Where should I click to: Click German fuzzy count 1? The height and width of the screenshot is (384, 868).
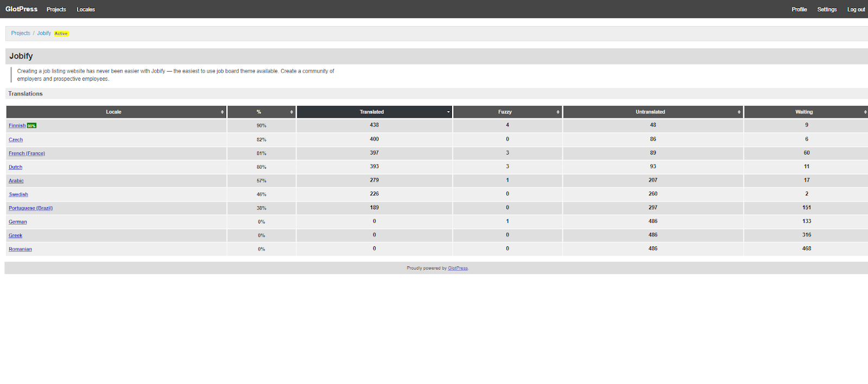[x=508, y=221]
